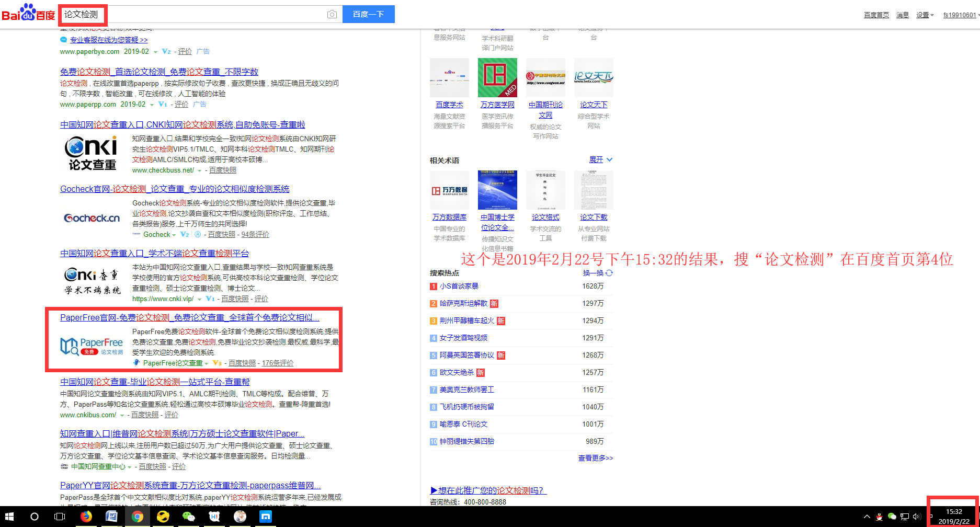Open the camera image search icon

tap(332, 14)
